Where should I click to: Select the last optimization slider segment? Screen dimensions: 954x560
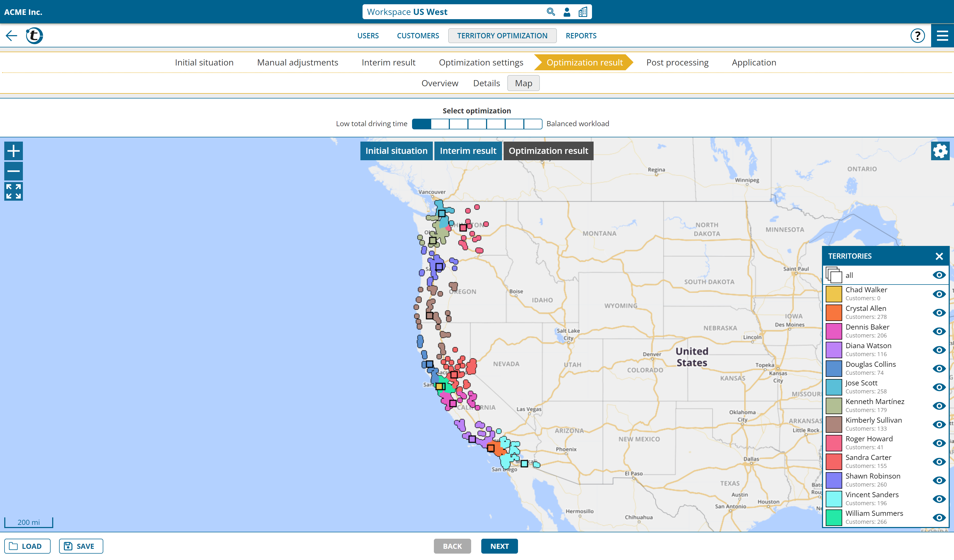(x=533, y=124)
